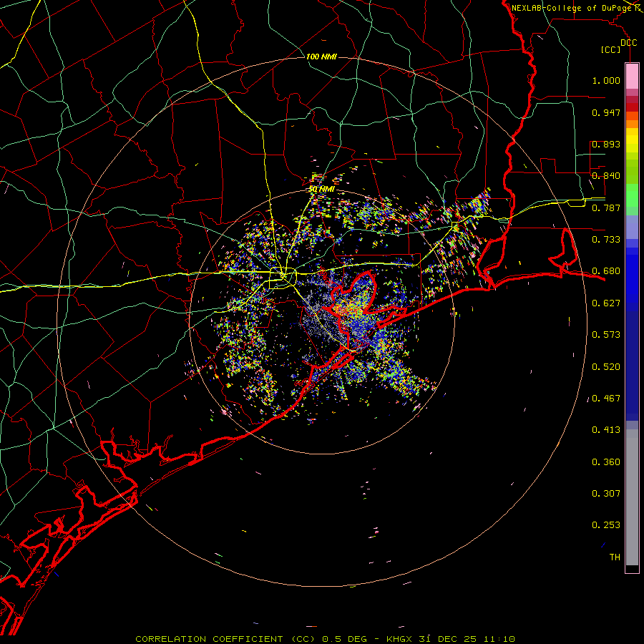Click the 100 NMI range ring label
The width and height of the screenshot is (644, 644).
(321, 57)
